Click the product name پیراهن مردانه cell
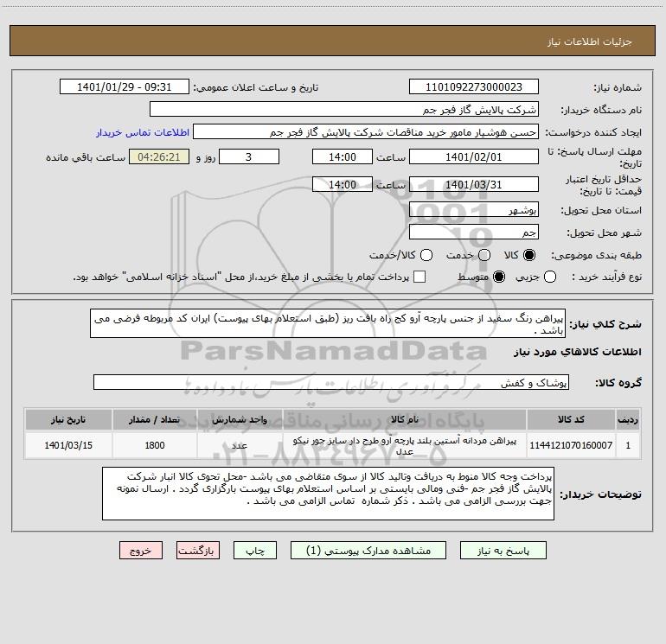This screenshot has width=666, height=644. pos(405,445)
